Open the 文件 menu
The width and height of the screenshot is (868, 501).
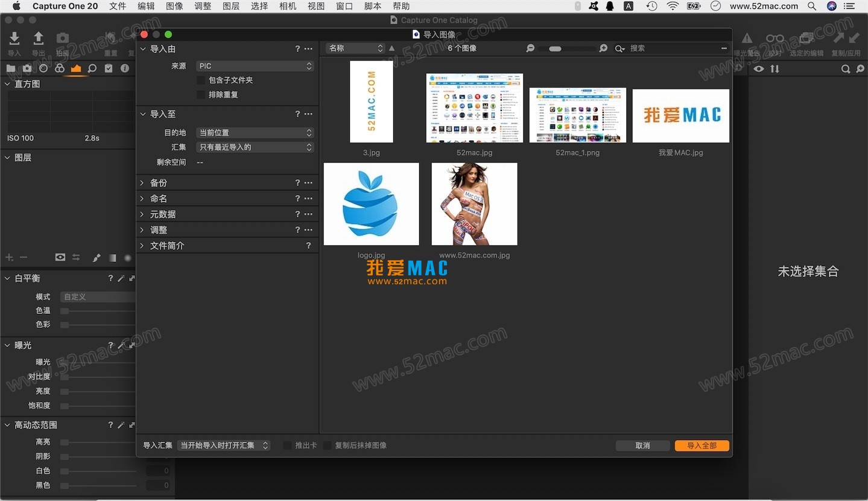click(x=118, y=6)
